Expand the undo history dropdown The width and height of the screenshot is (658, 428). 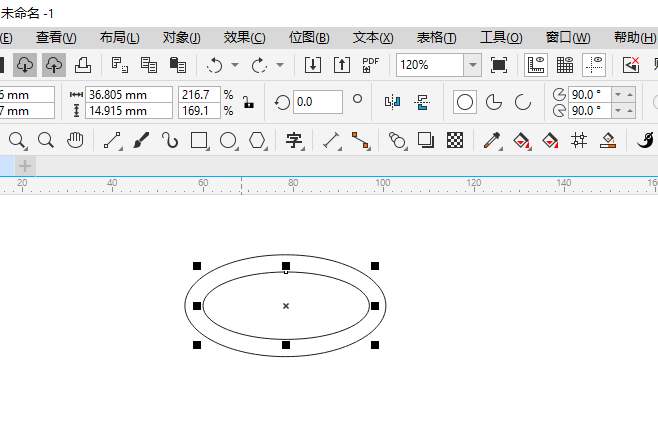(235, 65)
